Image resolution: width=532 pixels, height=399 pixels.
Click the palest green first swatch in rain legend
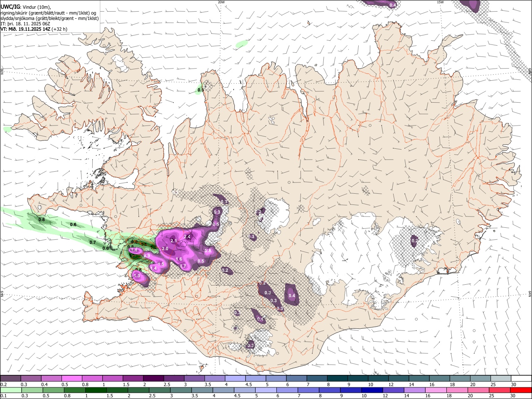[10, 390]
